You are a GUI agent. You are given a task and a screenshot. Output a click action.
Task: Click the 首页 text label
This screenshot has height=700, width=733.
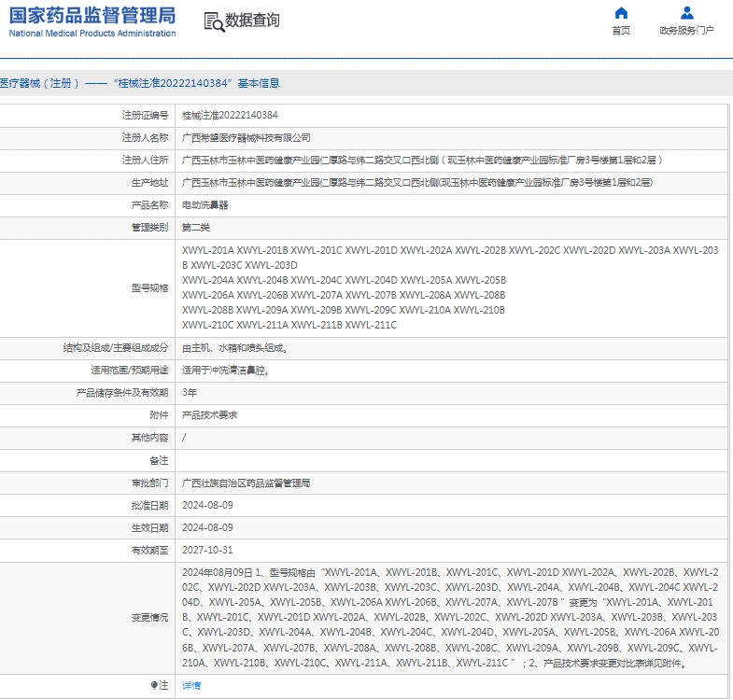click(621, 31)
